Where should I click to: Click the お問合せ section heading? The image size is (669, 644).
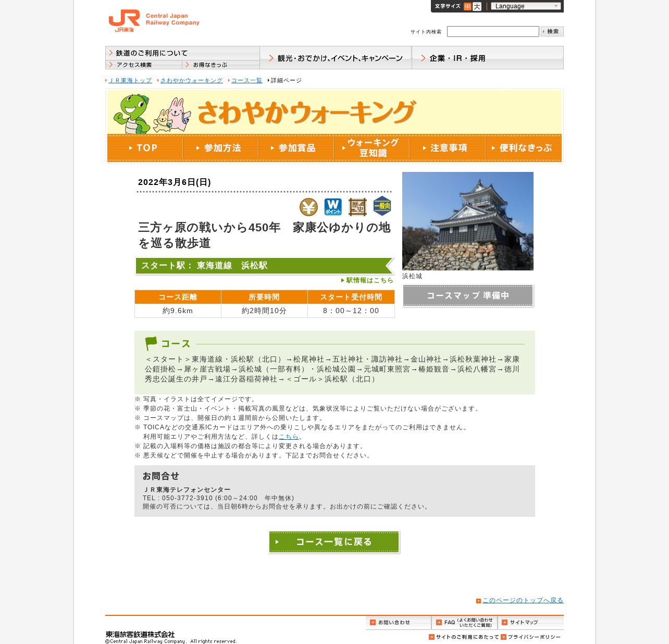[x=161, y=476]
